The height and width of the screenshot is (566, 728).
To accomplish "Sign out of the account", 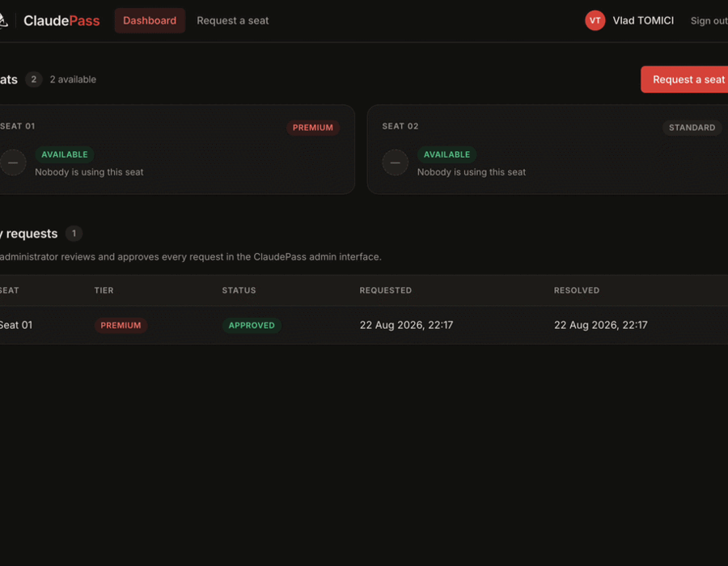I will pyautogui.click(x=709, y=20).
